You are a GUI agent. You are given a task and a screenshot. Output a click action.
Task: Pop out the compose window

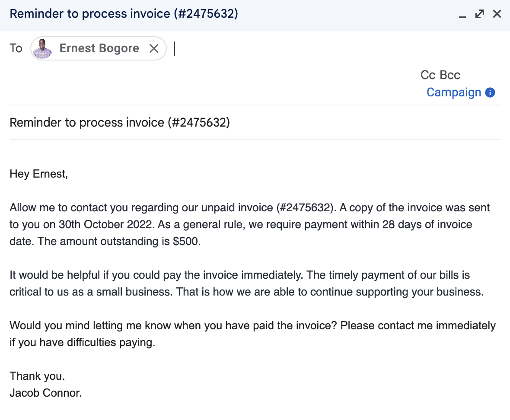pos(479,14)
